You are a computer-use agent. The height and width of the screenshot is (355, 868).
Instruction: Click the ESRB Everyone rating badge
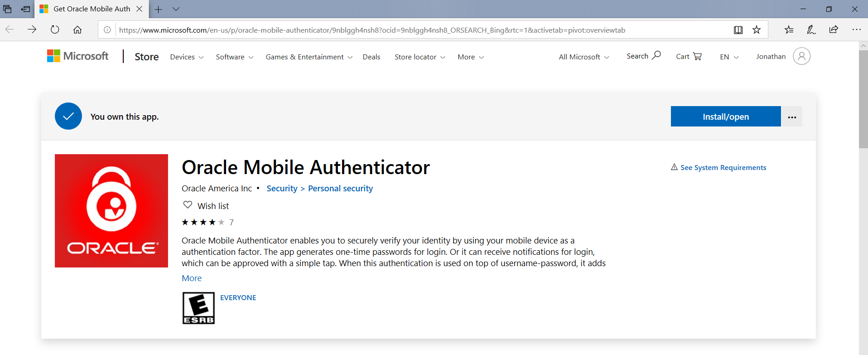pyautogui.click(x=198, y=308)
